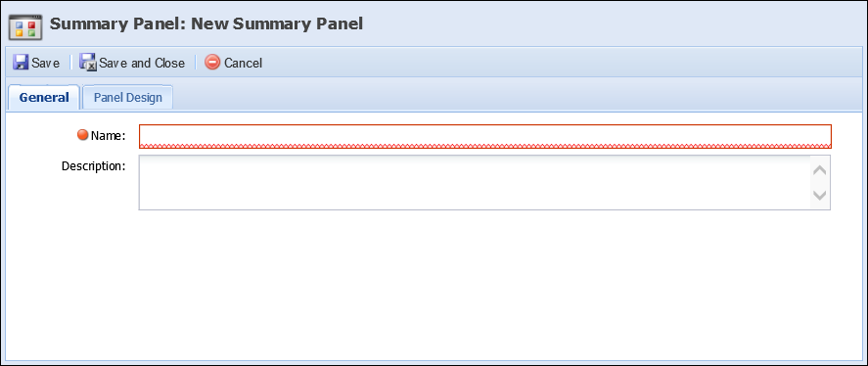The height and width of the screenshot is (366, 868).
Task: Click the Summary Panel window icon
Action: tap(25, 26)
